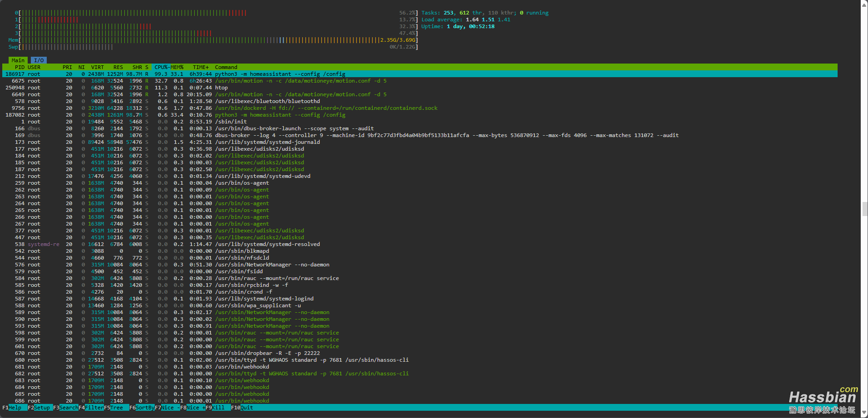This screenshot has width=868, height=418.
Task: Select the wpa_supplicant process row
Action: 420,305
